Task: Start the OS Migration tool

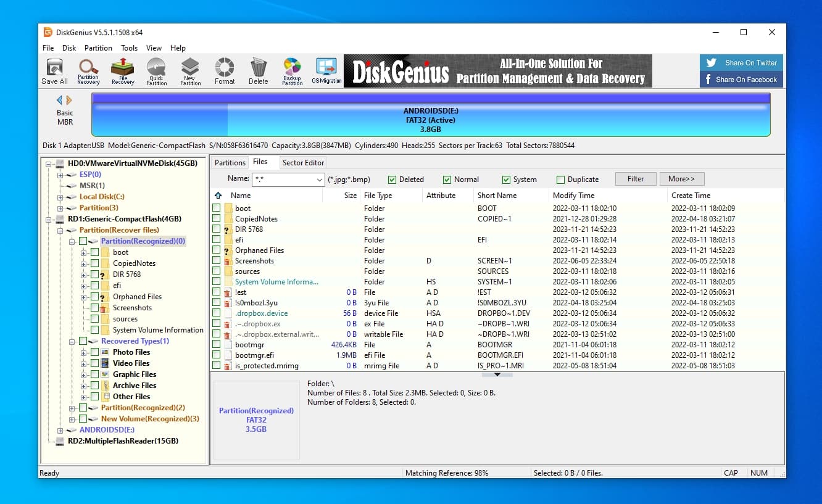Action: (326, 71)
